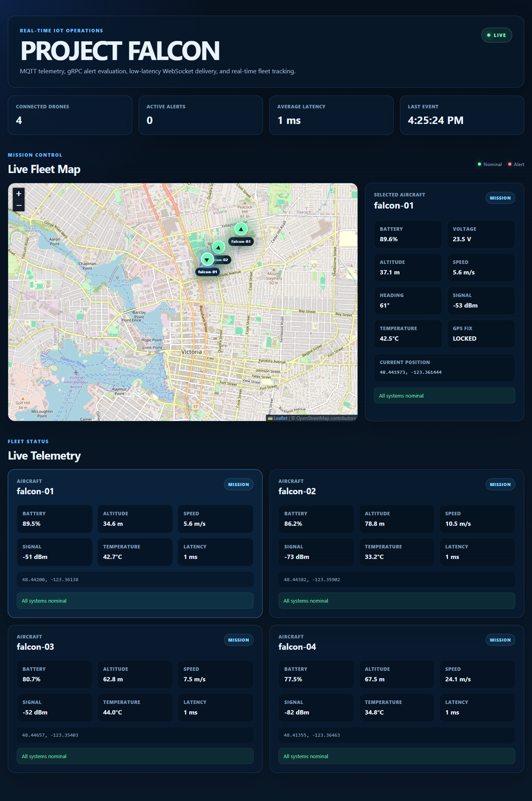Click Selected Aircraft signal -53 dBm
This screenshot has height=801, width=532.
(x=465, y=306)
